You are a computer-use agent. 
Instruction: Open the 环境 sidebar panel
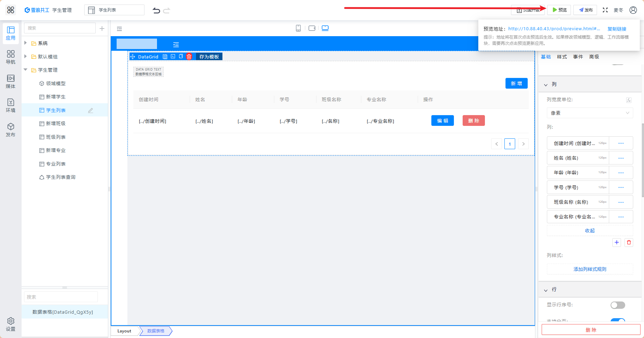(11, 106)
